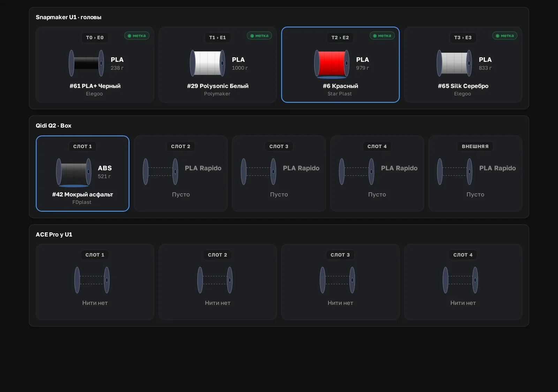Click the #61 PLA+ Черный filament name
This screenshot has width=558, height=392.
point(95,86)
